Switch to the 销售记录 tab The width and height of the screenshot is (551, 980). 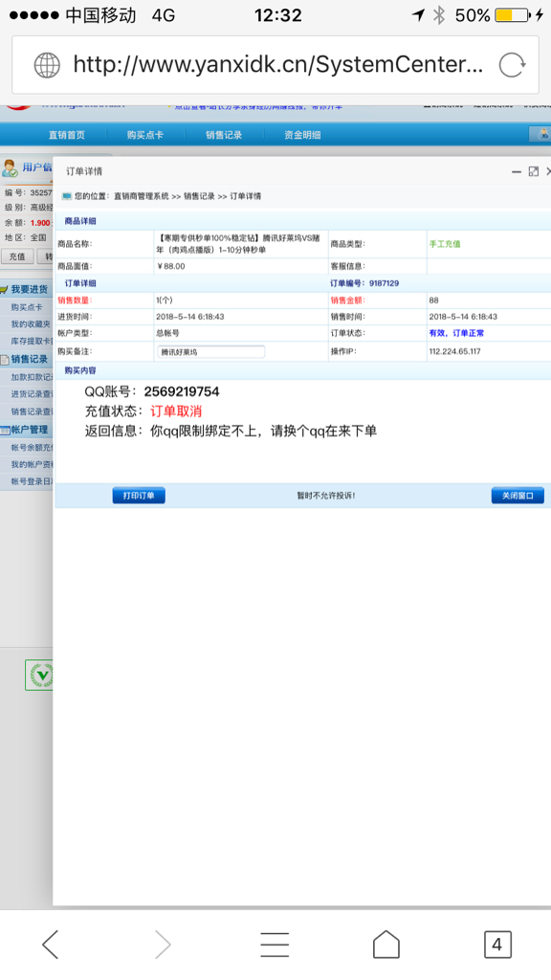click(224, 134)
